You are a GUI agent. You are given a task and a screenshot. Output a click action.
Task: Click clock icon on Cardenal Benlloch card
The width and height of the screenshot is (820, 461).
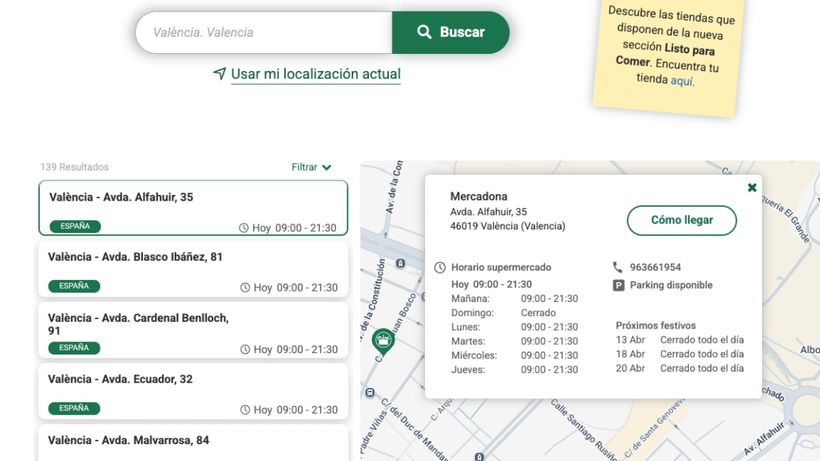click(x=245, y=349)
